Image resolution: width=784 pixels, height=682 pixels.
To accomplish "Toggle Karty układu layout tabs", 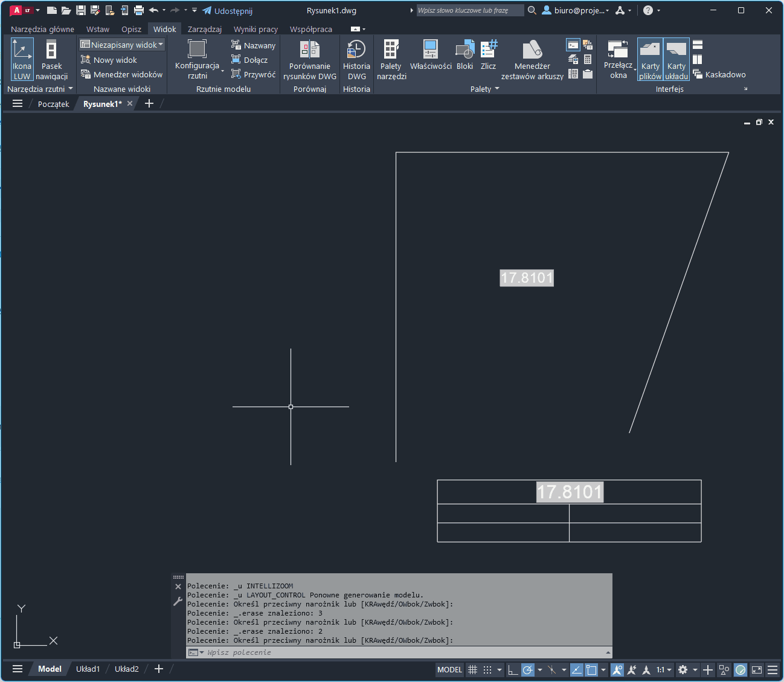I will (676, 59).
